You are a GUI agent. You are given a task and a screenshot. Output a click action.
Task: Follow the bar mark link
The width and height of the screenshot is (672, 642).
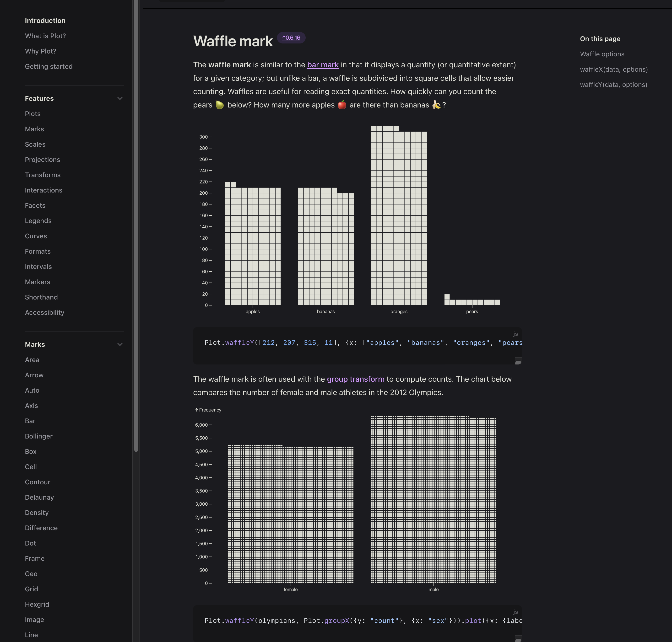pos(323,65)
